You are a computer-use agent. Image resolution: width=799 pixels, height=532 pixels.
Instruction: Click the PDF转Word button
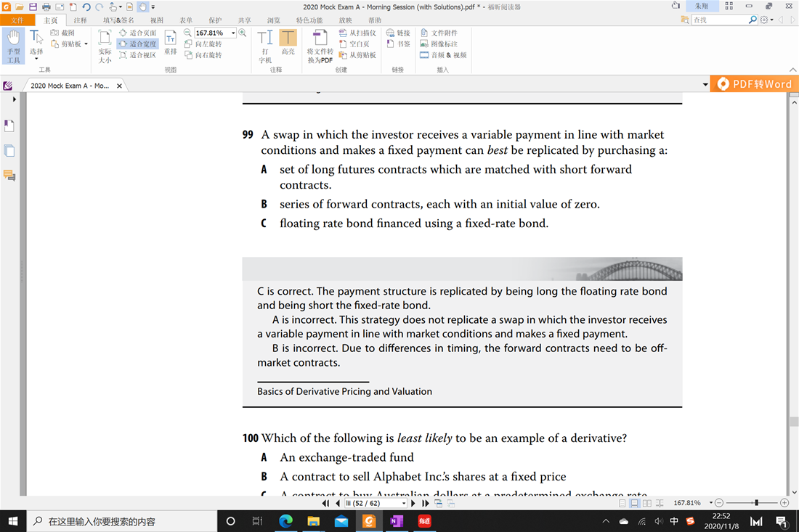[755, 84]
